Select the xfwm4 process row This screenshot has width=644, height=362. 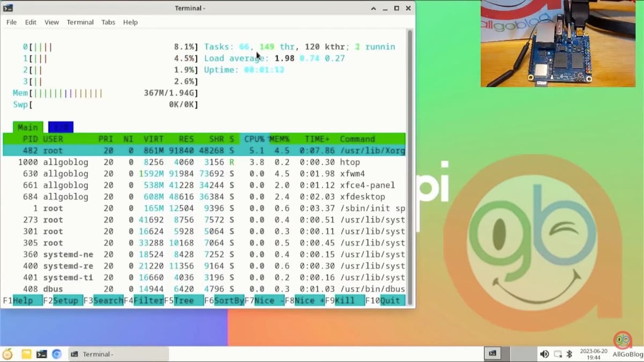[x=204, y=173]
